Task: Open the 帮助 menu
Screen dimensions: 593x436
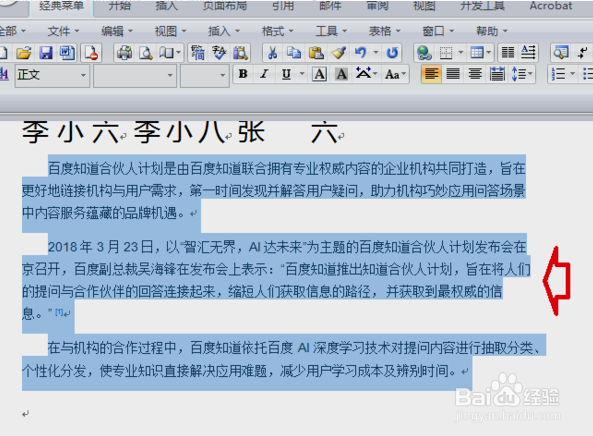Action: tap(492, 31)
